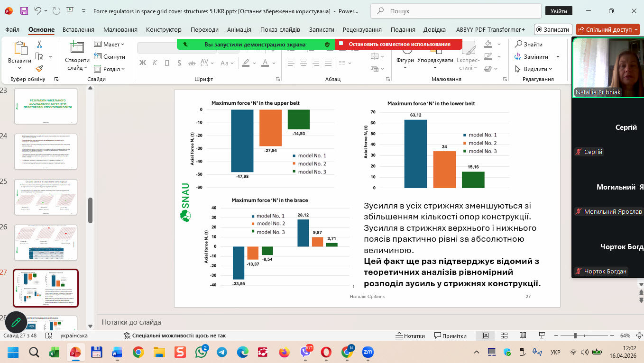Screen dimensions: 644x363
Task: Save presentation with the floppy disk icon
Action: click(x=24, y=10)
